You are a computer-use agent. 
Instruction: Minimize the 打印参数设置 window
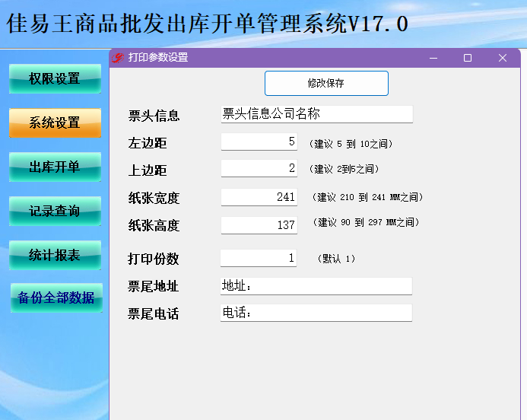[x=433, y=58]
